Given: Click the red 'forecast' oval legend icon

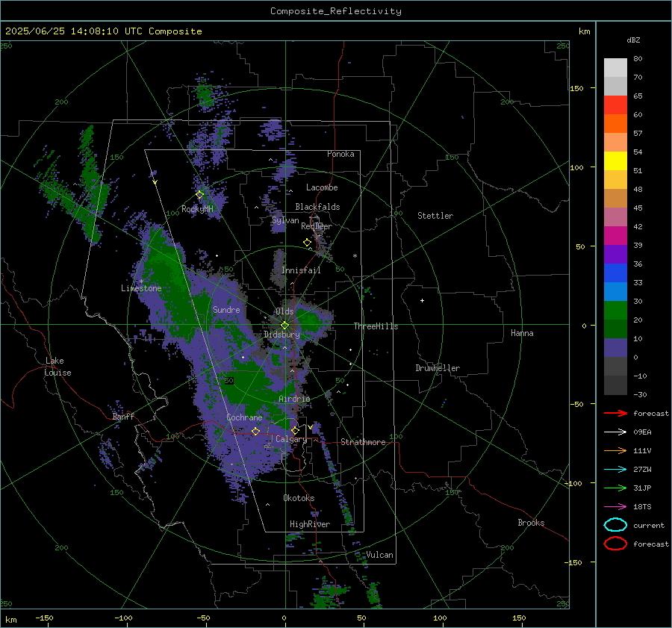Looking at the screenshot, I should [x=615, y=544].
